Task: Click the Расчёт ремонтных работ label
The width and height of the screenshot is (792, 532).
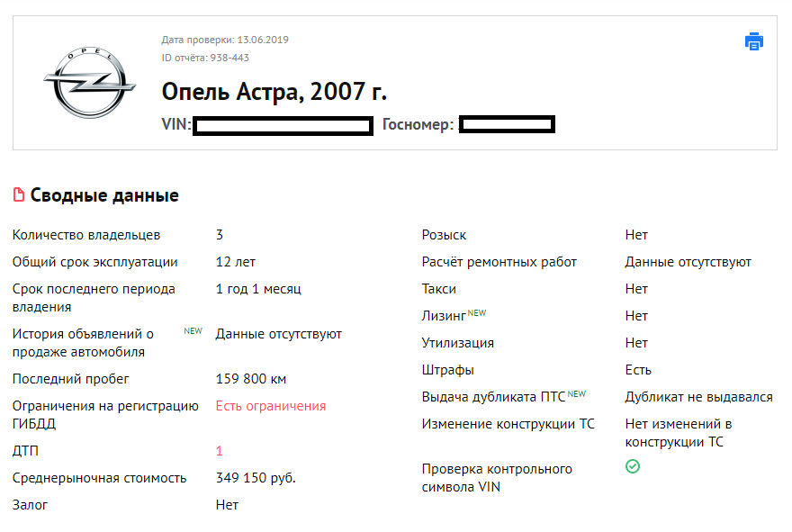Action: pos(499,262)
